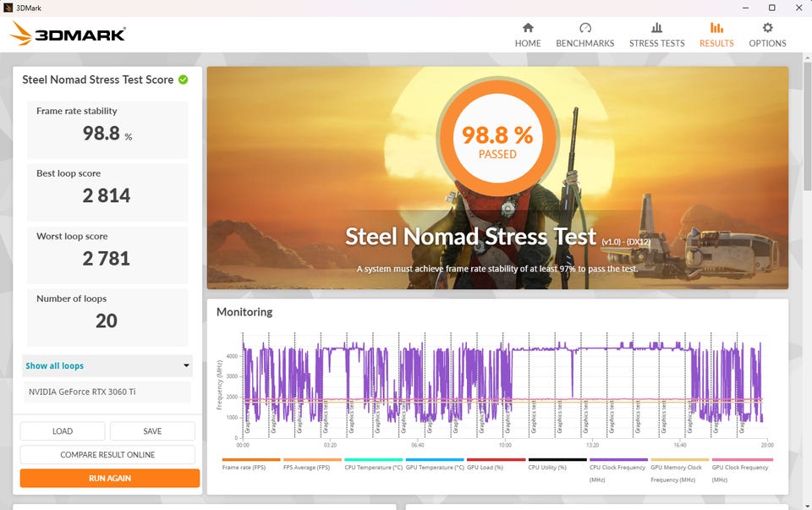
Task: Open the Home icon in navigation
Action: point(528,27)
